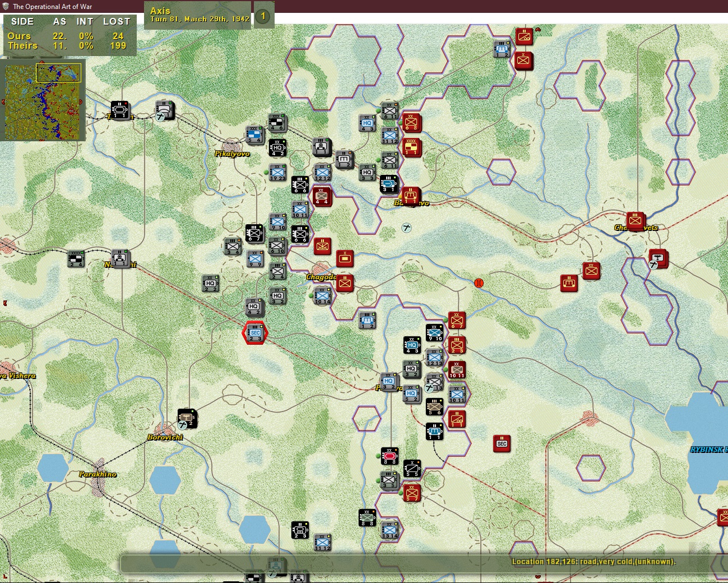Select the red enemy infantry rated 6-7
This screenshot has height=583, width=728.
[x=457, y=321]
